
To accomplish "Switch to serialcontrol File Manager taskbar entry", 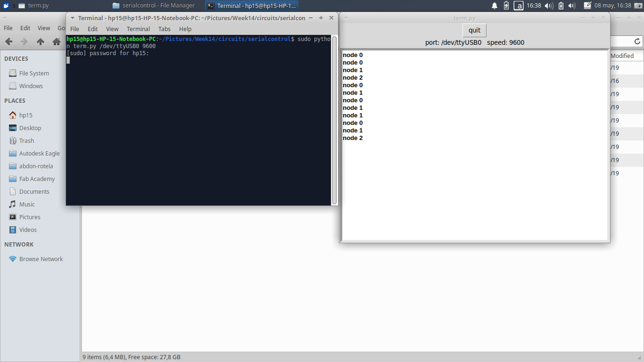I will click(154, 6).
